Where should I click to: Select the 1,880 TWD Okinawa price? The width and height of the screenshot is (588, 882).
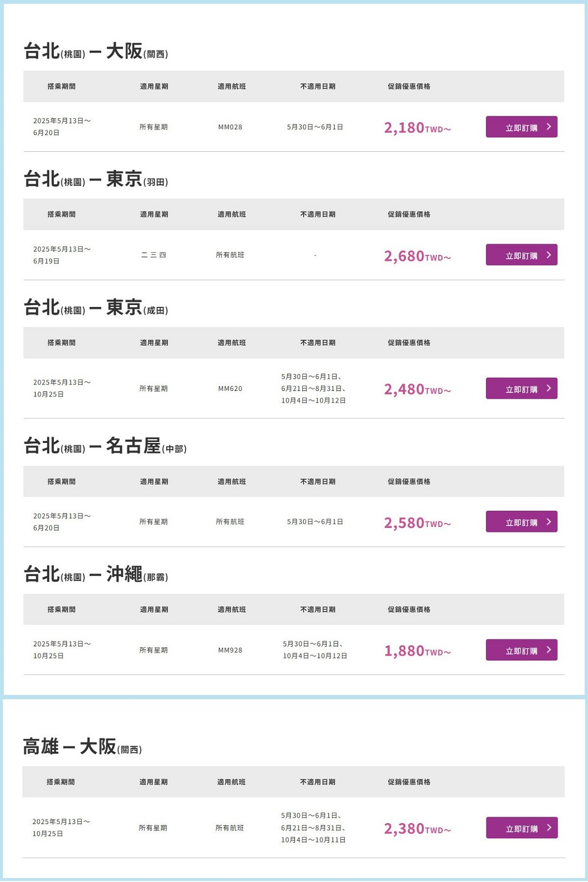[x=417, y=651]
